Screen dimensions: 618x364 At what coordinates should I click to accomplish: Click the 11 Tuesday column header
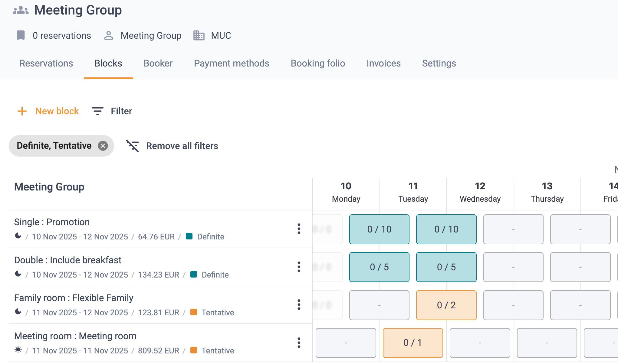413,192
